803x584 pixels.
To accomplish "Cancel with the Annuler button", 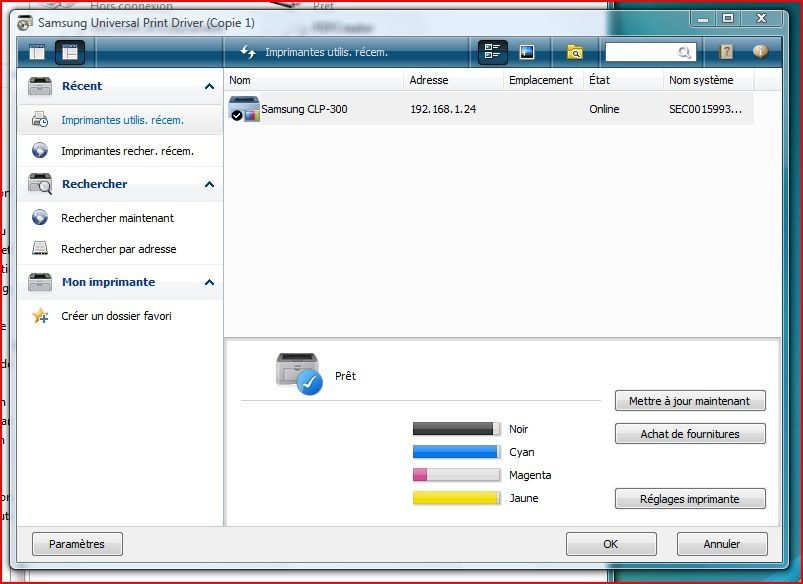I will (x=722, y=544).
